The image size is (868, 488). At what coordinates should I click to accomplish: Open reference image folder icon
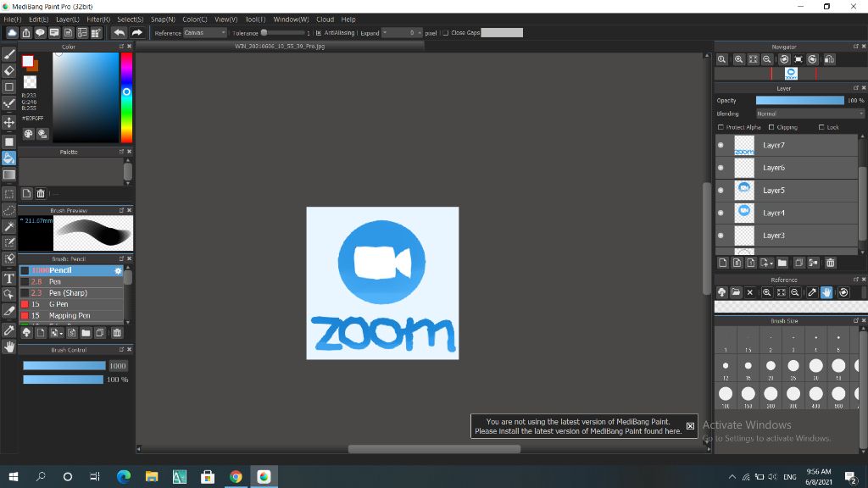click(736, 292)
